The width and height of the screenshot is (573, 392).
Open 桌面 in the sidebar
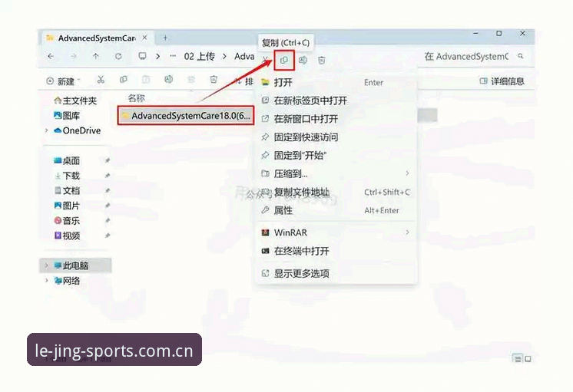click(x=67, y=160)
